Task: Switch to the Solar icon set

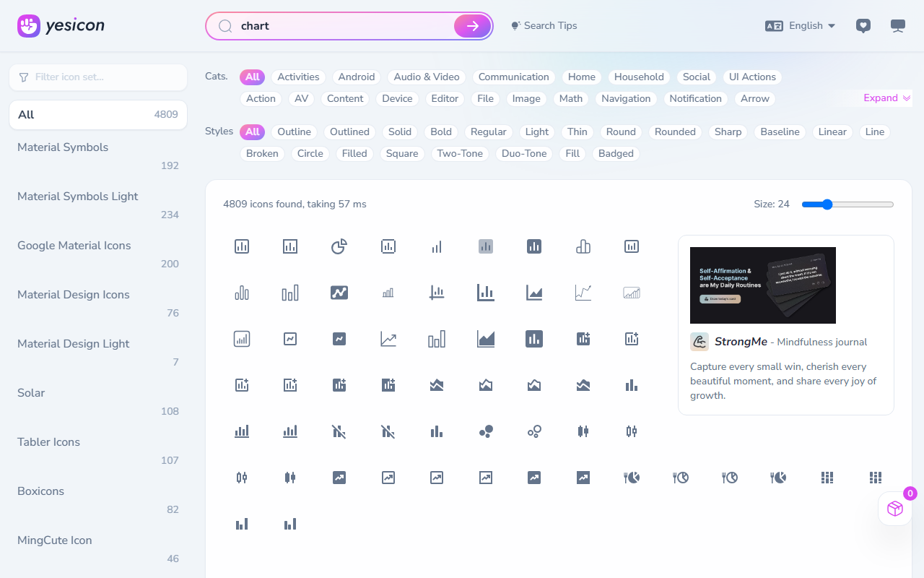Action: (98, 402)
